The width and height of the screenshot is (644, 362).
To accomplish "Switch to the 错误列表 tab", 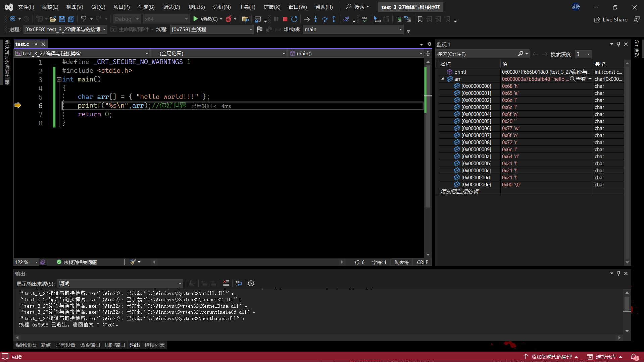I will click(155, 345).
